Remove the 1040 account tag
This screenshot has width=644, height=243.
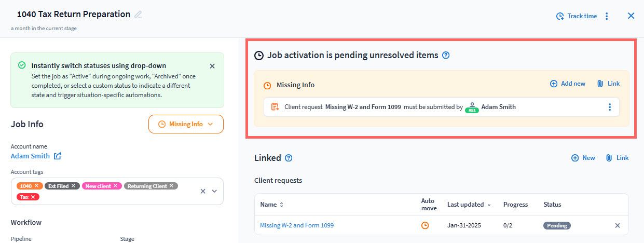click(x=36, y=186)
